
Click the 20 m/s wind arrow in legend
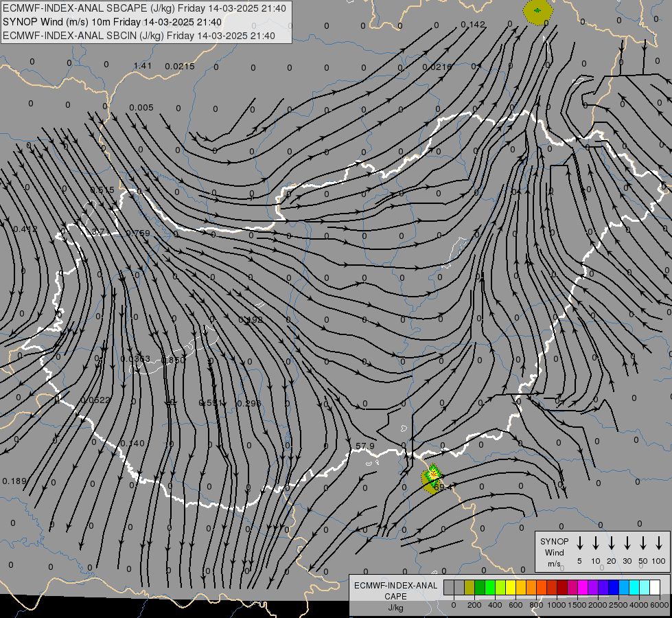pos(612,543)
